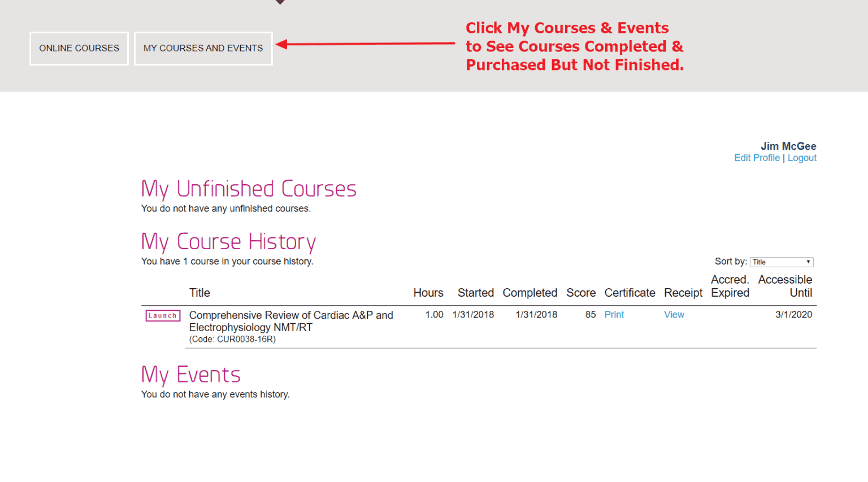Screen dimensions: 868x482
Task: Open the ONLINE COURSES tab
Action: pyautogui.click(x=79, y=48)
